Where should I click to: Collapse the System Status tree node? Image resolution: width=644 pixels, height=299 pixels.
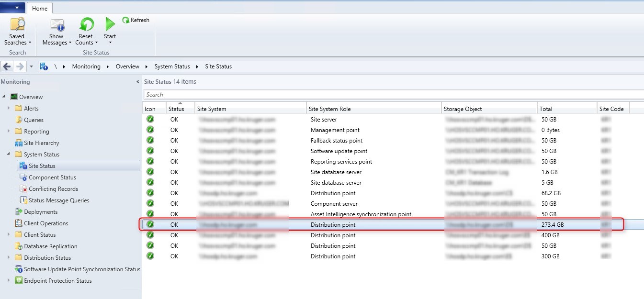9,154
